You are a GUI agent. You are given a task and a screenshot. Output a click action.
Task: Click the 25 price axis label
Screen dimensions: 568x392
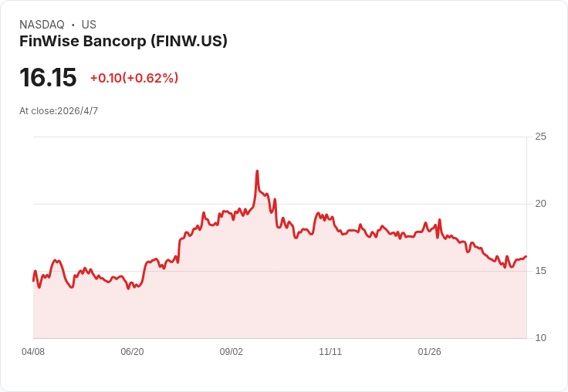[x=540, y=137]
